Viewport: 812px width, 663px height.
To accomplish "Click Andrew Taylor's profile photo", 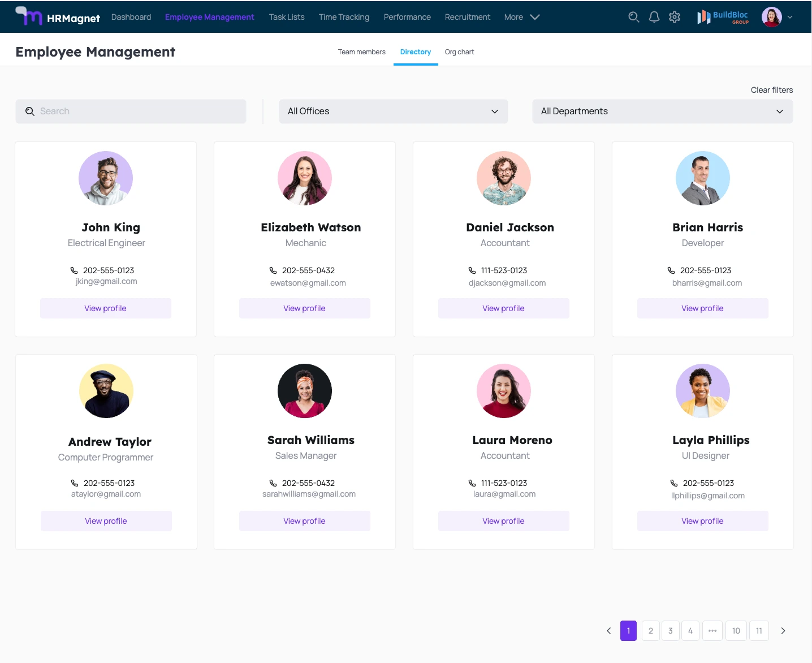I will click(x=106, y=391).
